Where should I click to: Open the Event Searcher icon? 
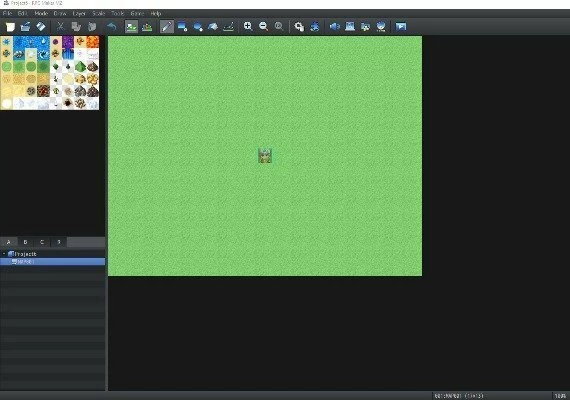pyautogui.click(x=350, y=27)
